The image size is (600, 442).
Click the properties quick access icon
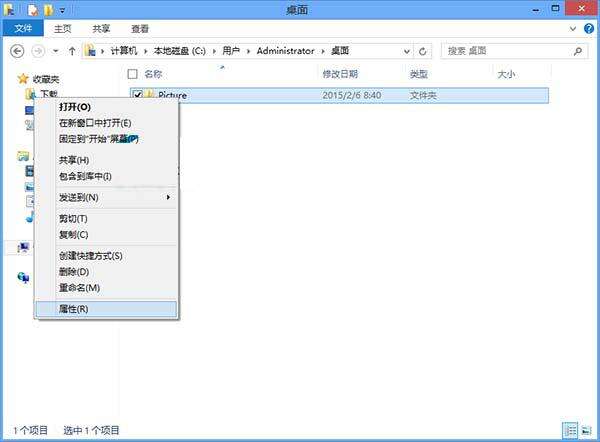click(x=33, y=10)
